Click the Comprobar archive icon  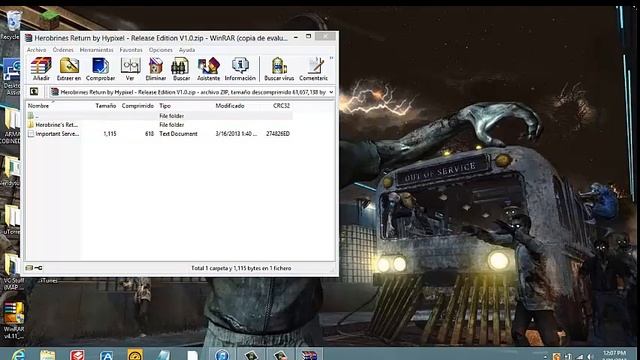tap(100, 69)
